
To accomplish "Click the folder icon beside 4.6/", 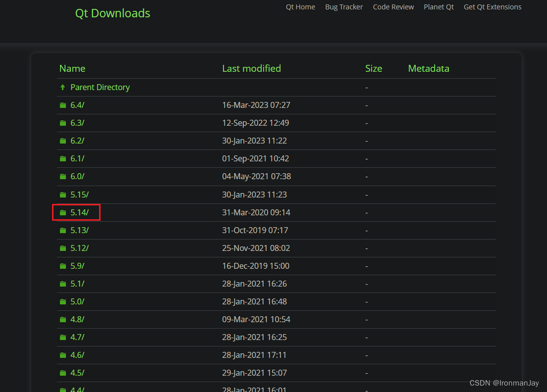I will pos(63,355).
